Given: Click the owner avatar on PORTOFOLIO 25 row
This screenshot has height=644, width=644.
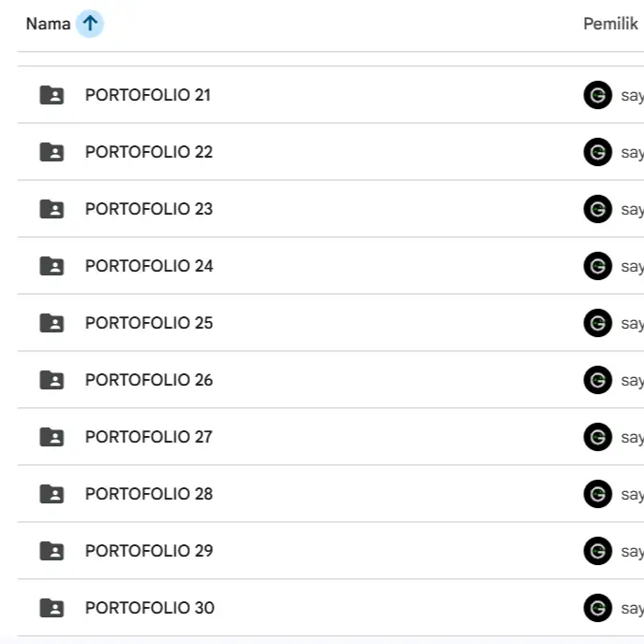Looking at the screenshot, I should pyautogui.click(x=597, y=323).
